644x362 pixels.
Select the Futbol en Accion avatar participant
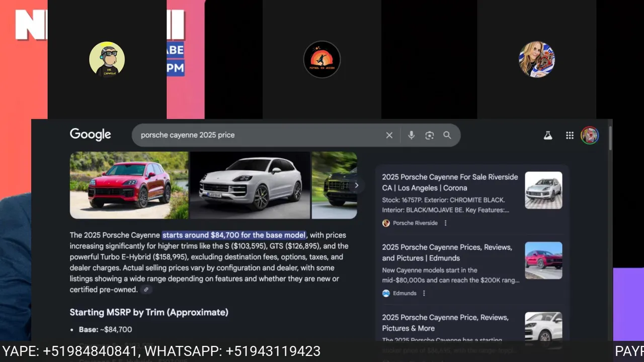322,59
